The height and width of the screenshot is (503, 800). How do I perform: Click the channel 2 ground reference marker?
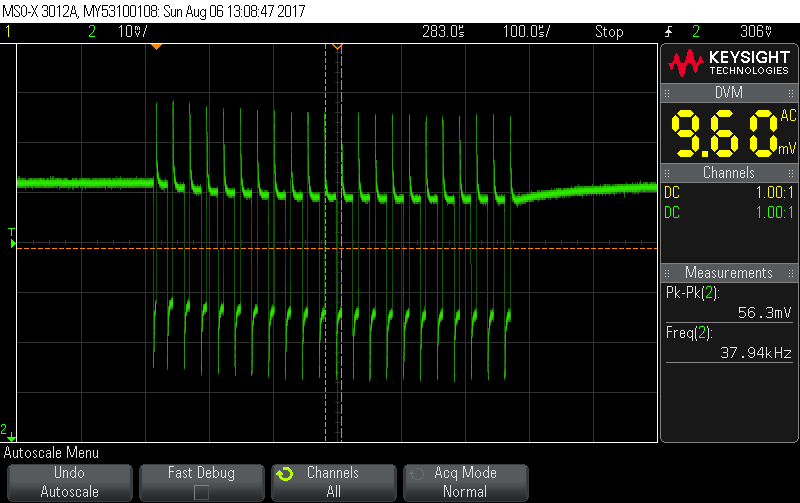(x=7, y=429)
